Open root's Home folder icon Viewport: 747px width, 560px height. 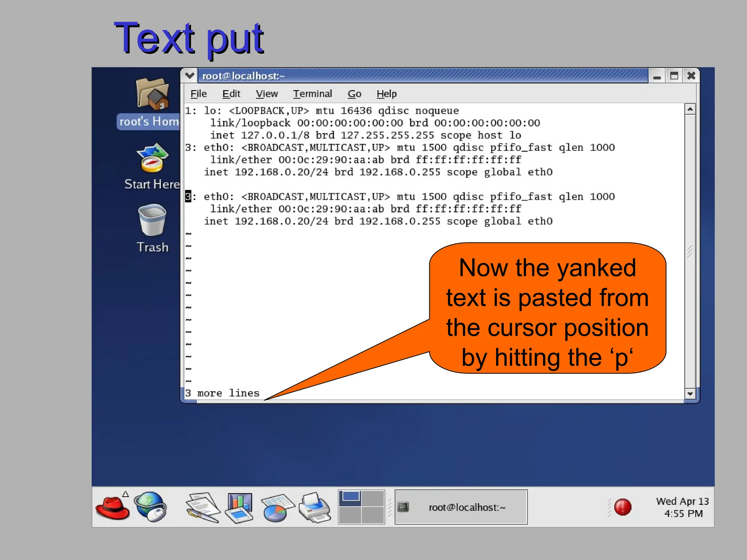click(152, 94)
